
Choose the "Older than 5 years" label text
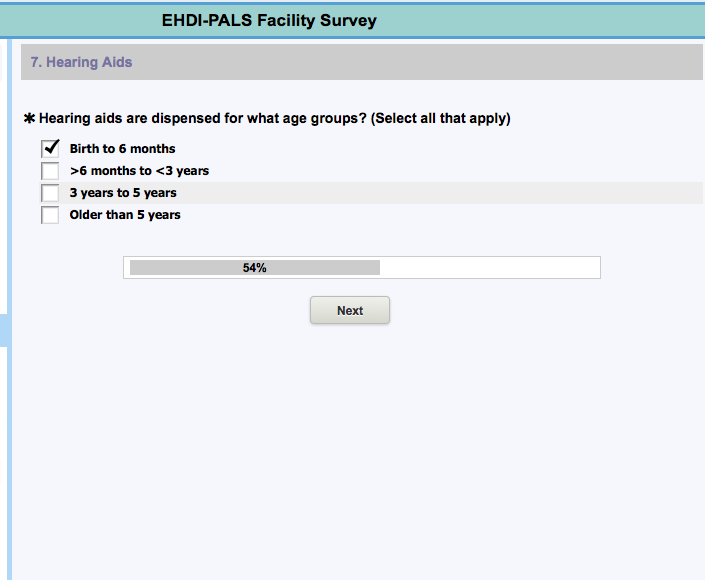(x=125, y=215)
